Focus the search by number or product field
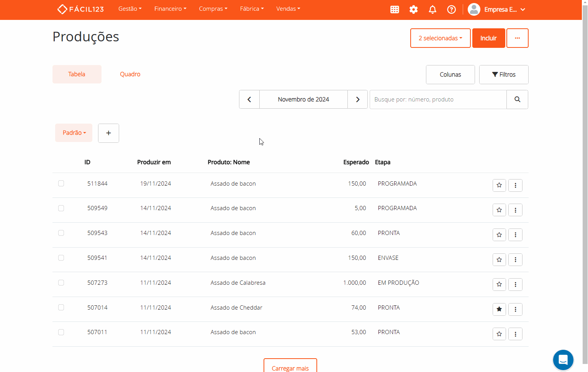588x372 pixels. (438, 100)
